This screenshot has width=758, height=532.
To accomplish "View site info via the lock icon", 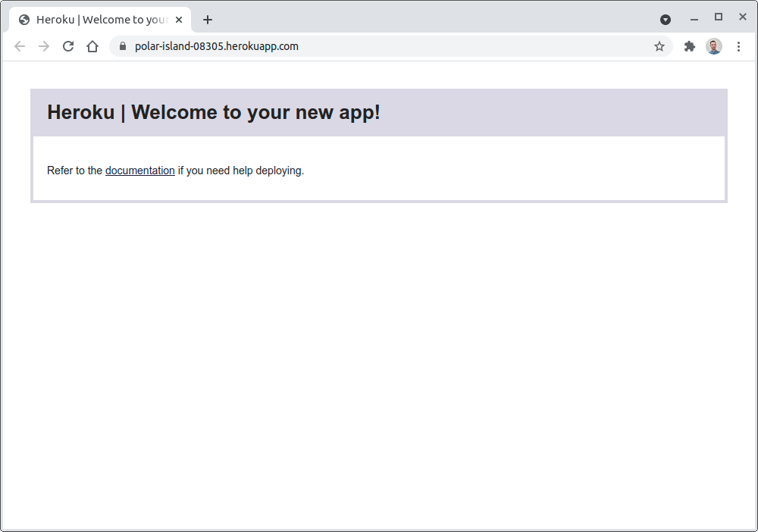I will pyautogui.click(x=122, y=46).
